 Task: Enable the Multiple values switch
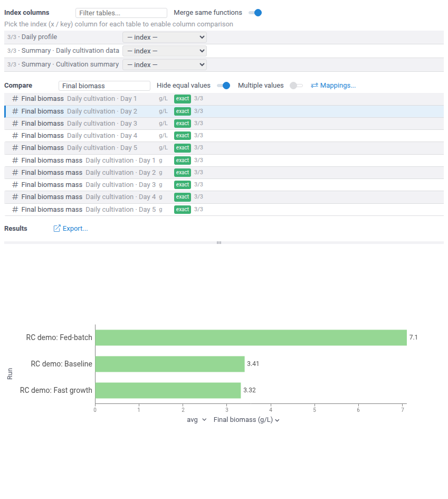(x=296, y=86)
